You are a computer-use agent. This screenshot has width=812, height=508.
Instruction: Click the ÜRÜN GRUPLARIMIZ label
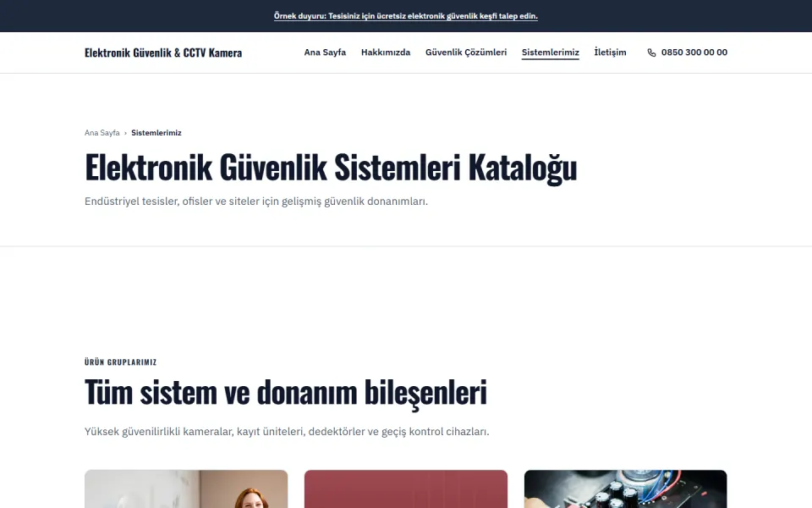pos(121,362)
